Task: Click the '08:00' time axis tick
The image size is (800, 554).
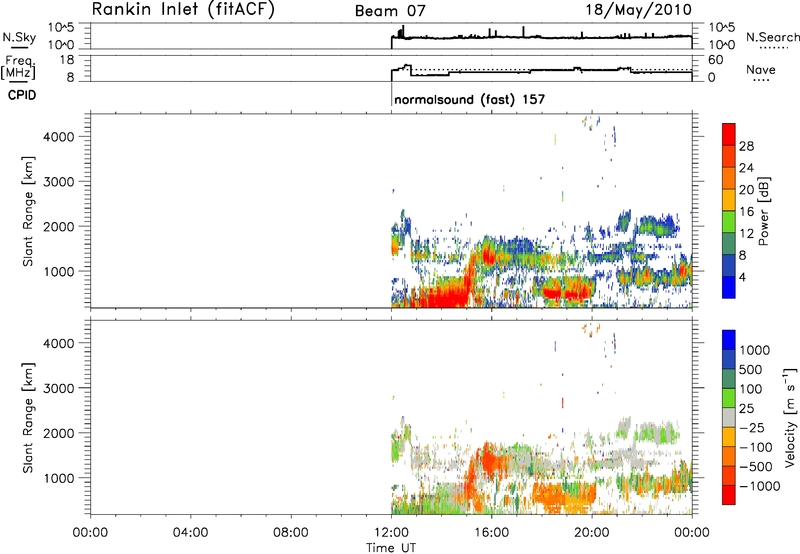Action: 291,533
